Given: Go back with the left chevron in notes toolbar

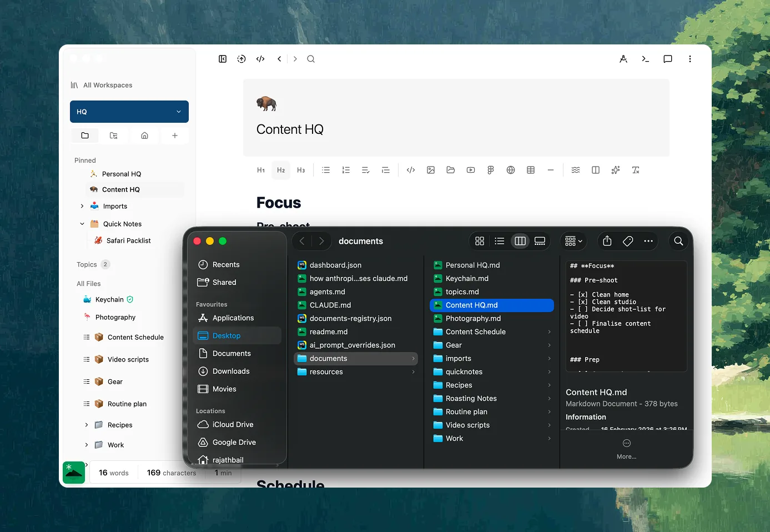Looking at the screenshot, I should (279, 59).
